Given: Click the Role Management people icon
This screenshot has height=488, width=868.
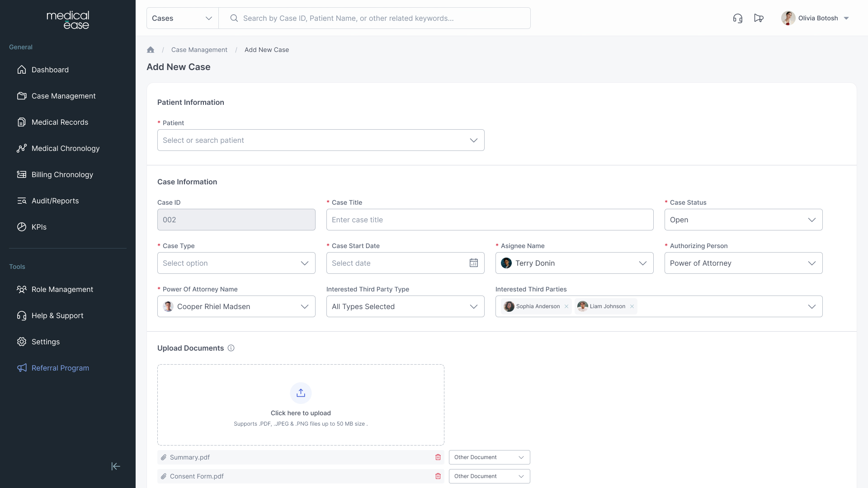Looking at the screenshot, I should click(22, 289).
